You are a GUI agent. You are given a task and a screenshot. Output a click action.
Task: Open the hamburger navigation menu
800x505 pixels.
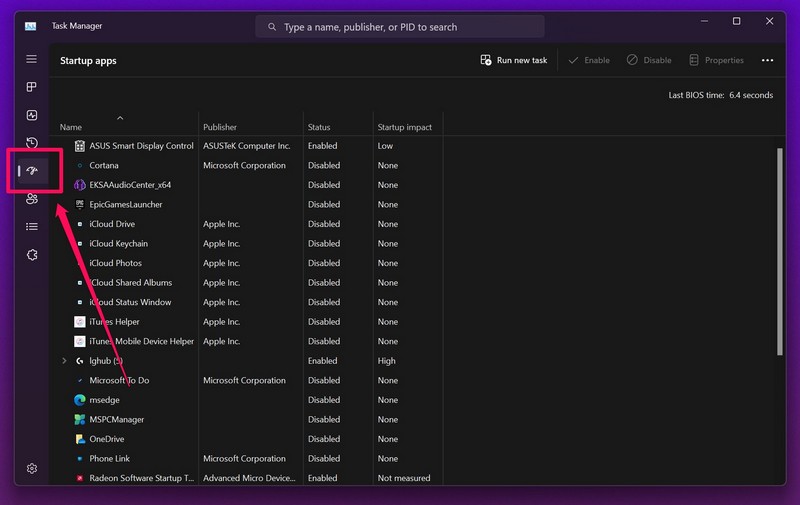click(32, 60)
